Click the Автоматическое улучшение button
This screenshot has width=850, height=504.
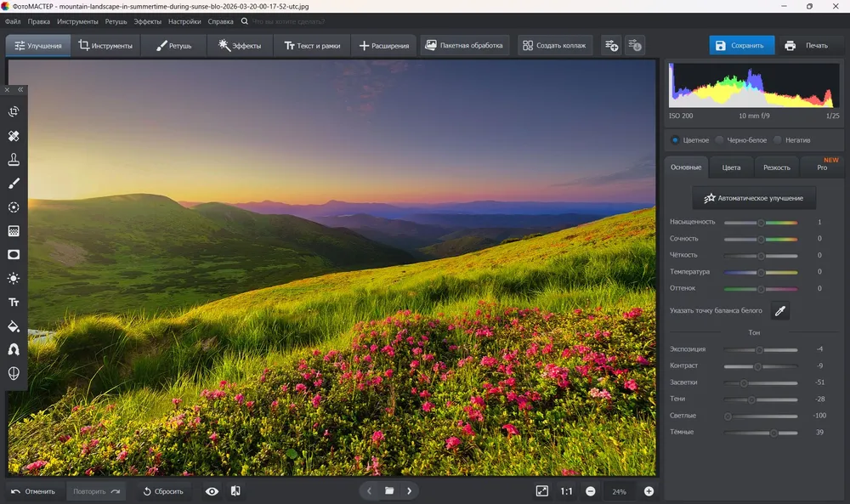[x=754, y=198]
